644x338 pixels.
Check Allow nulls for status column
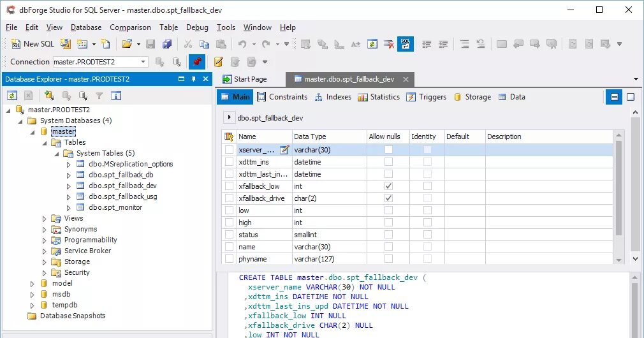[388, 235]
